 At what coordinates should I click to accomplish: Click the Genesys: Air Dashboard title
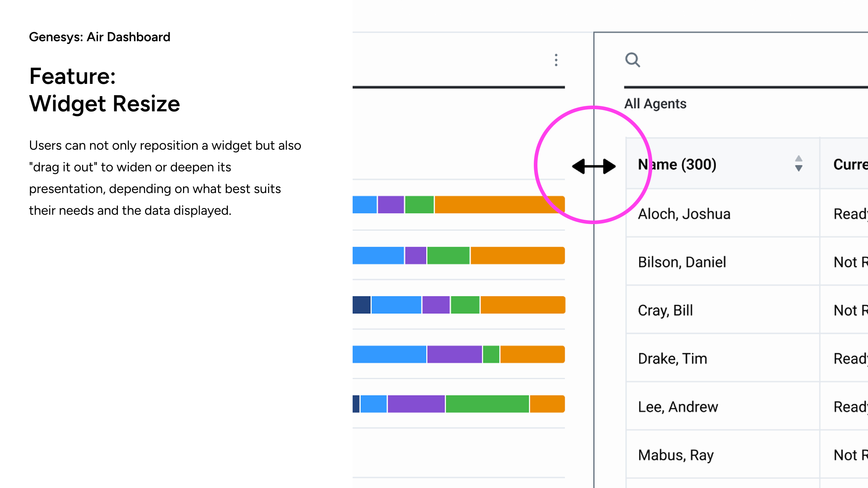coord(99,37)
